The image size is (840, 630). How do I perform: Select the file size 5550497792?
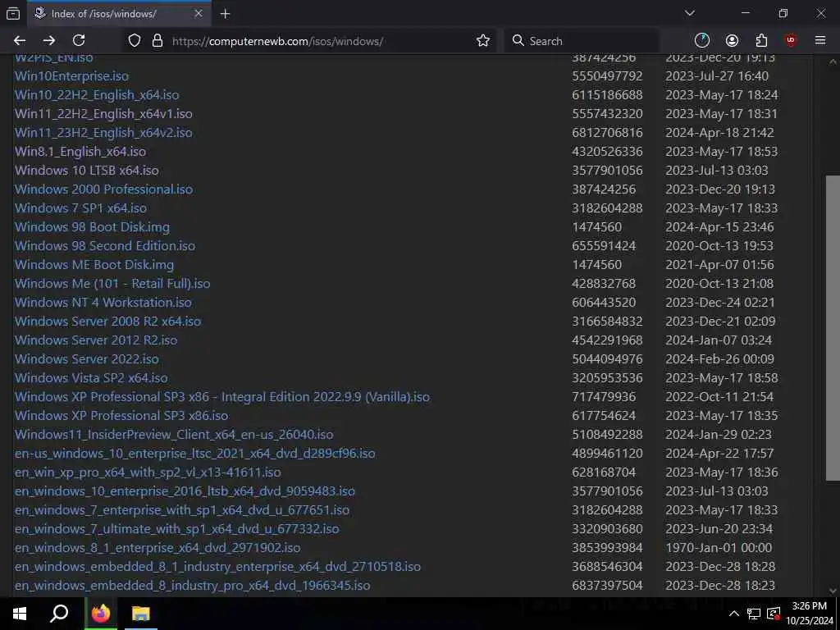coord(607,76)
